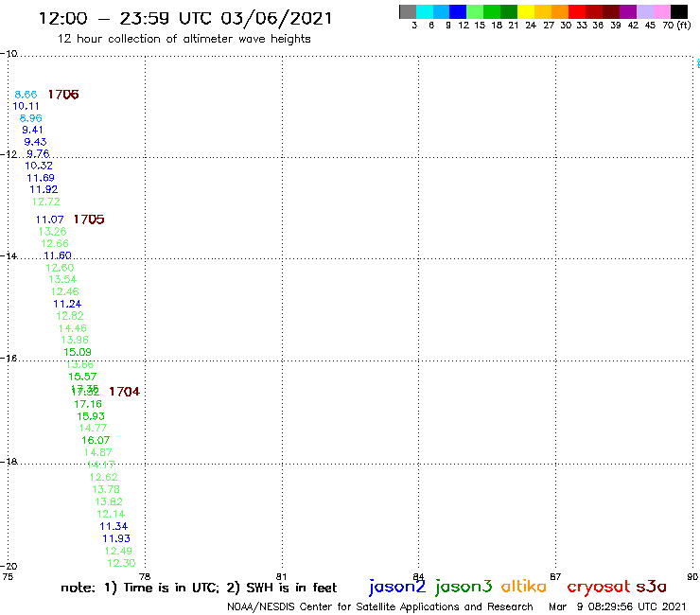The image size is (700, 615).
Task: Click the darkest green legend swatch
Action: coord(509,11)
